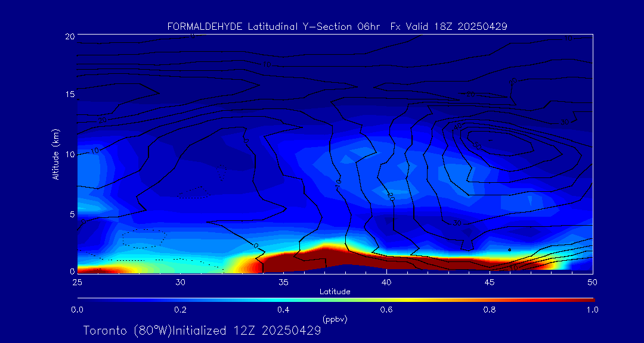Pick the 1.0 value on the color scale
The height and width of the screenshot is (343, 644).
(x=592, y=310)
